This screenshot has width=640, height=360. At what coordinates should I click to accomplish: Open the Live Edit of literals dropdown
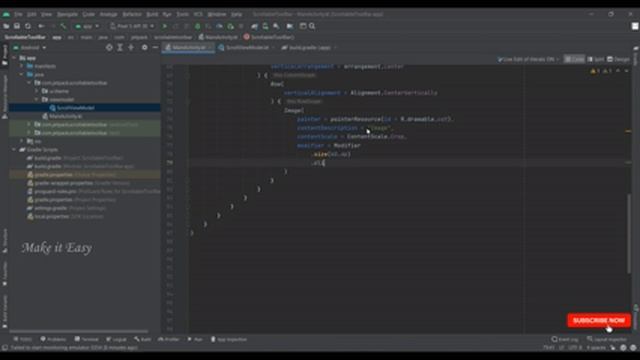point(528,59)
